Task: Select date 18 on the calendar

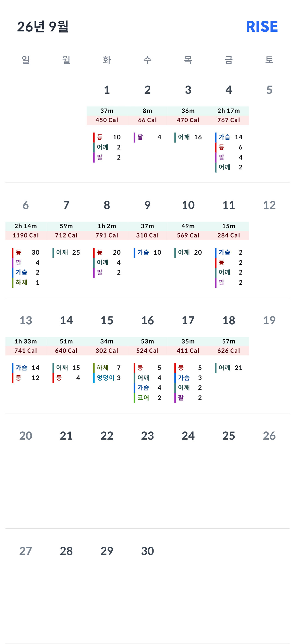Action: click(x=229, y=320)
